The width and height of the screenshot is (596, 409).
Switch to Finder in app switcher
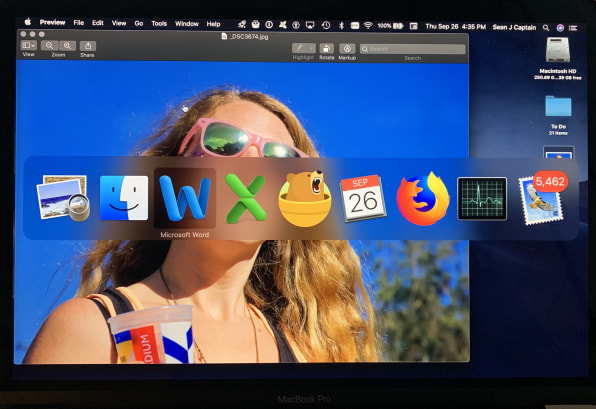click(x=124, y=198)
